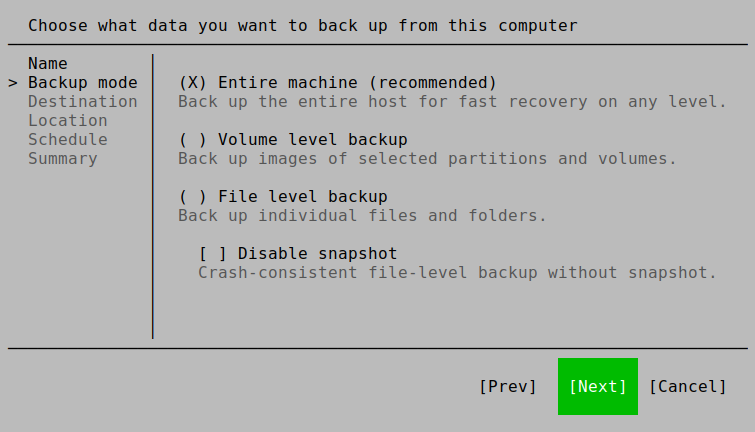This screenshot has height=432, width=755.
Task: Go to the Summary step
Action: pos(62,158)
